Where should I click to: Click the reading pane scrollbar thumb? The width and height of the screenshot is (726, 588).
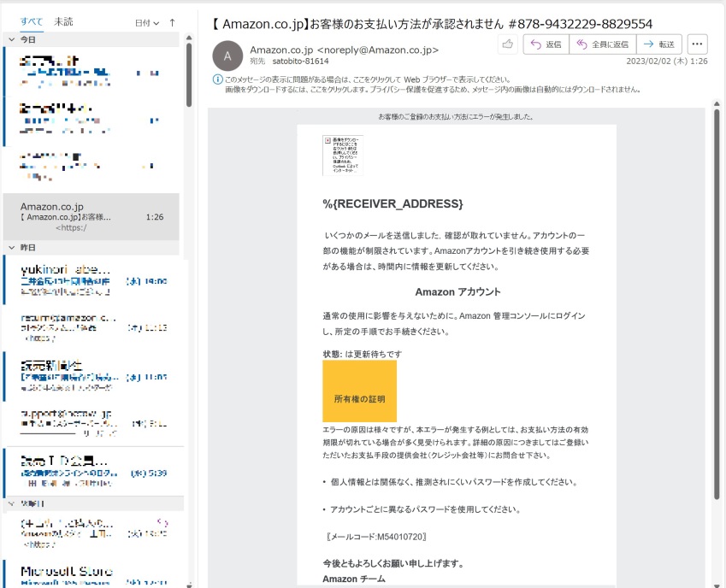[717, 304]
